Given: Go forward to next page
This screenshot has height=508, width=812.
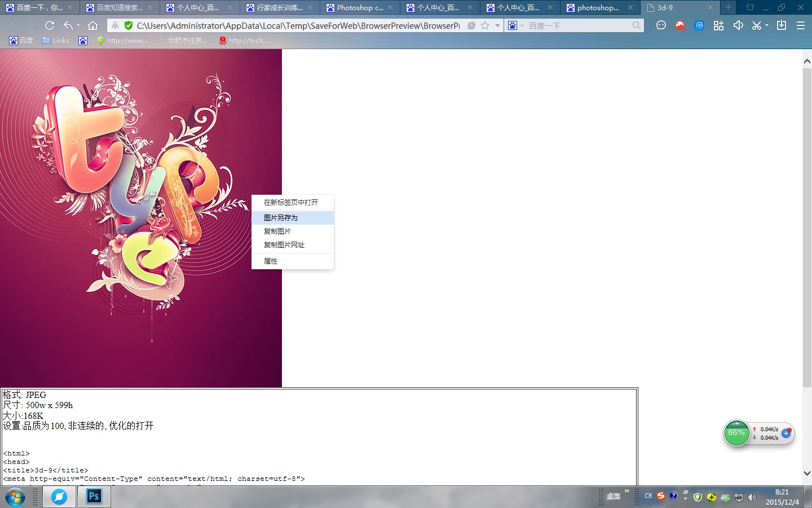Looking at the screenshot, I should point(30,25).
